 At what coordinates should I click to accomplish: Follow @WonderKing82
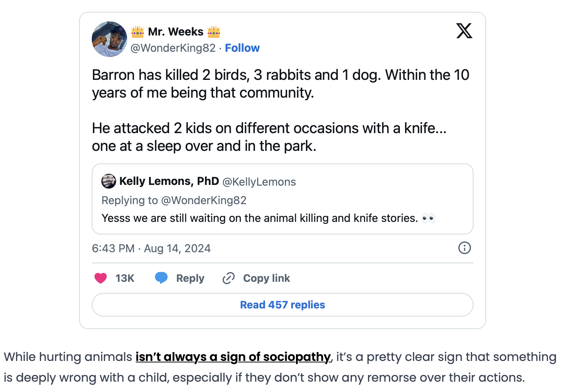tap(242, 48)
